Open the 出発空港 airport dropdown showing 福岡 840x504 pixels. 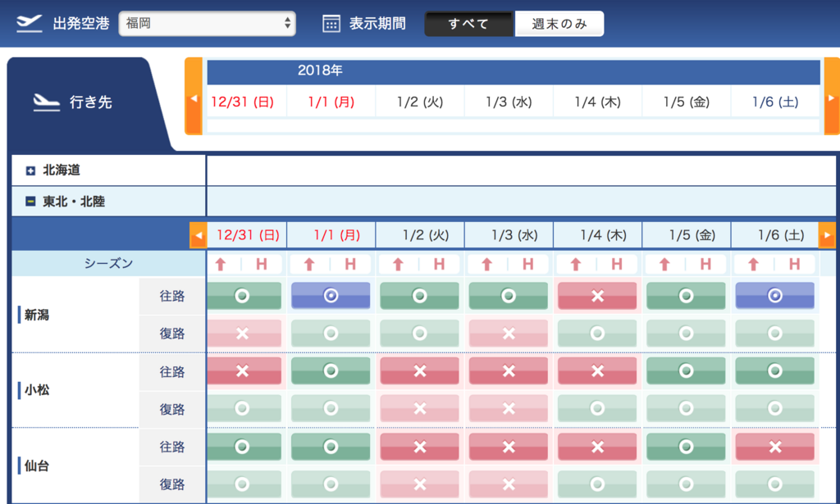point(207,24)
